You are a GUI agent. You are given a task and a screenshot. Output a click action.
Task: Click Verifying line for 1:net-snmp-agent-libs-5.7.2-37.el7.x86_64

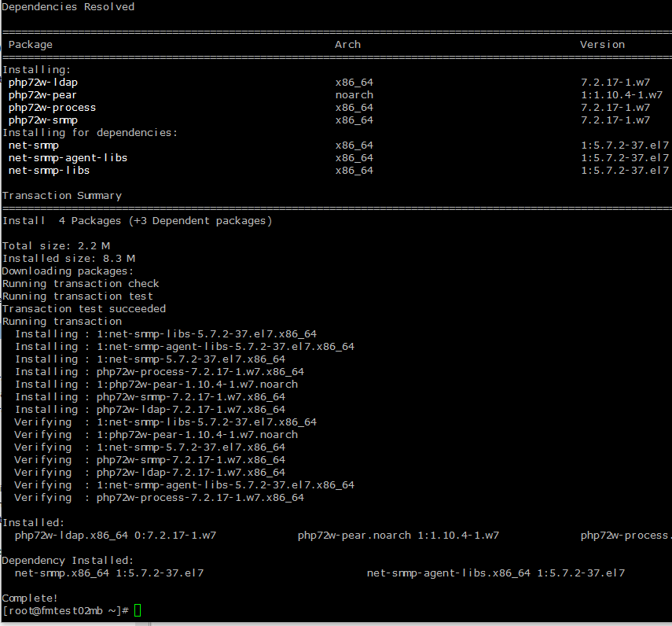[x=184, y=485]
